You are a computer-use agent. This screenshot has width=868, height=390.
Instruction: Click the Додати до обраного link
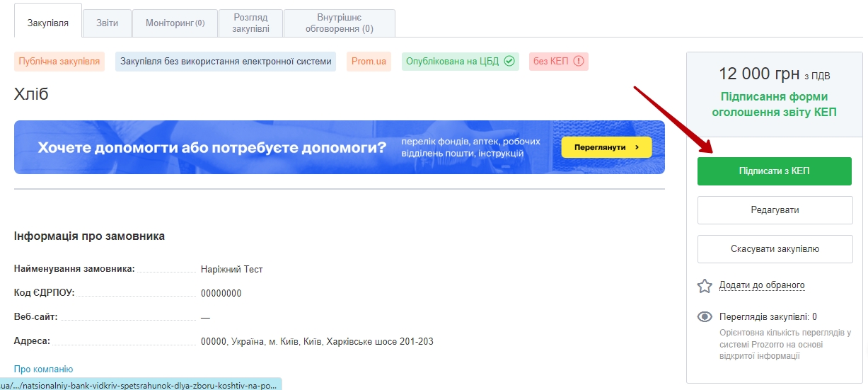(x=762, y=285)
